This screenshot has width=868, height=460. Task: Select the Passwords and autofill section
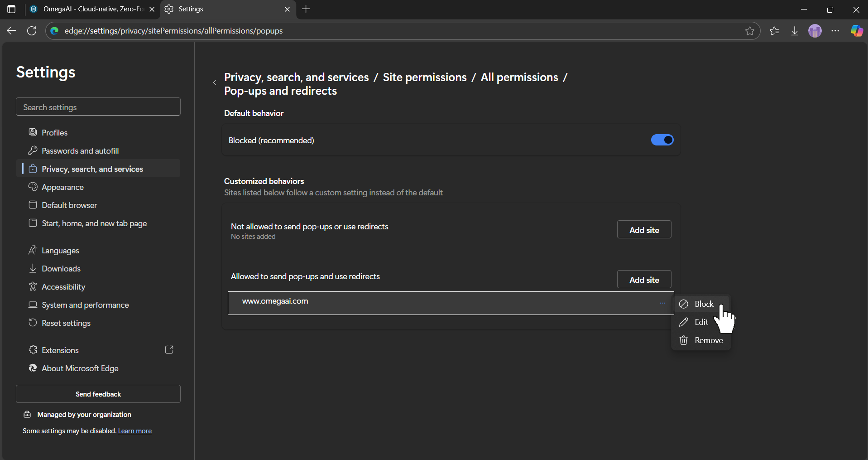pyautogui.click(x=80, y=150)
